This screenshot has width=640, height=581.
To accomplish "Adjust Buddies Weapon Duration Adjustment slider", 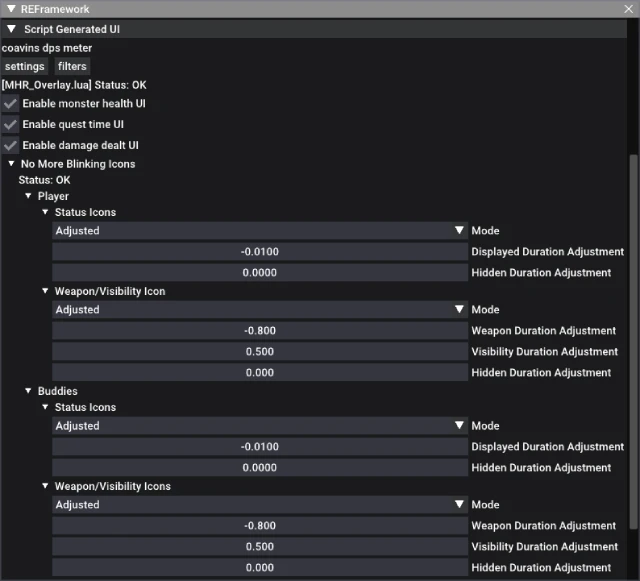I will click(260, 525).
